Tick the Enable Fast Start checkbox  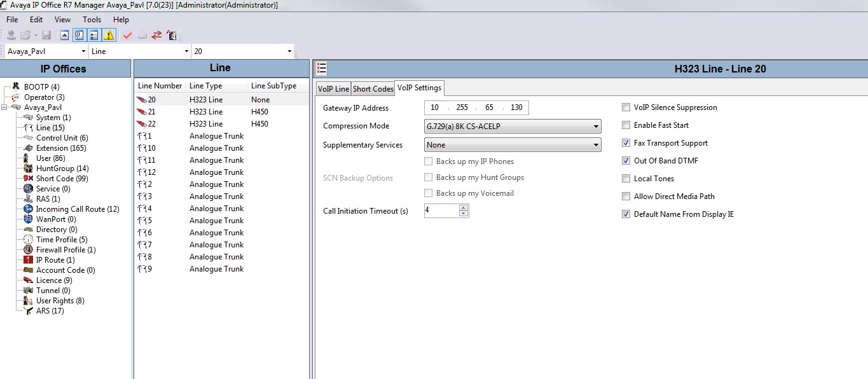626,125
